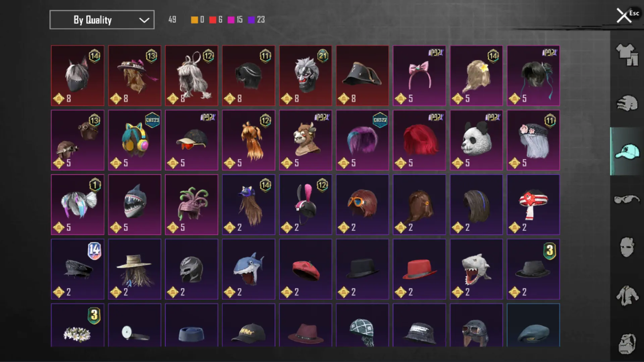Select the jacket category sidebar icon
Viewport: 644px width, 362px height.
tap(627, 296)
